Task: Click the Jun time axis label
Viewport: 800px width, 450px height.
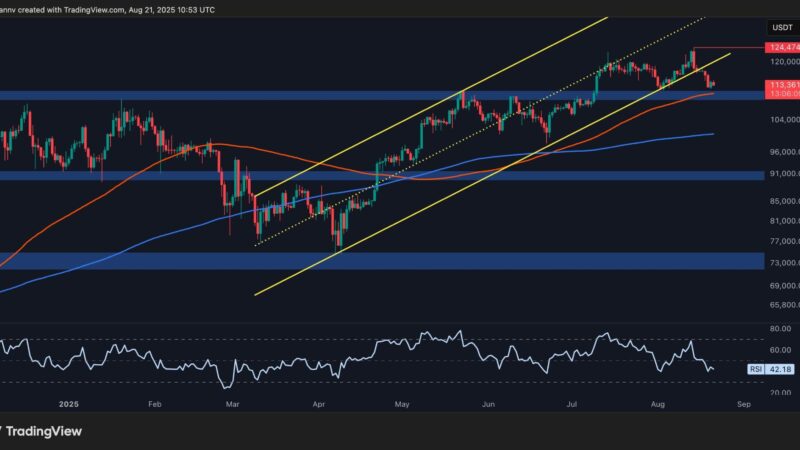Action: [488, 404]
